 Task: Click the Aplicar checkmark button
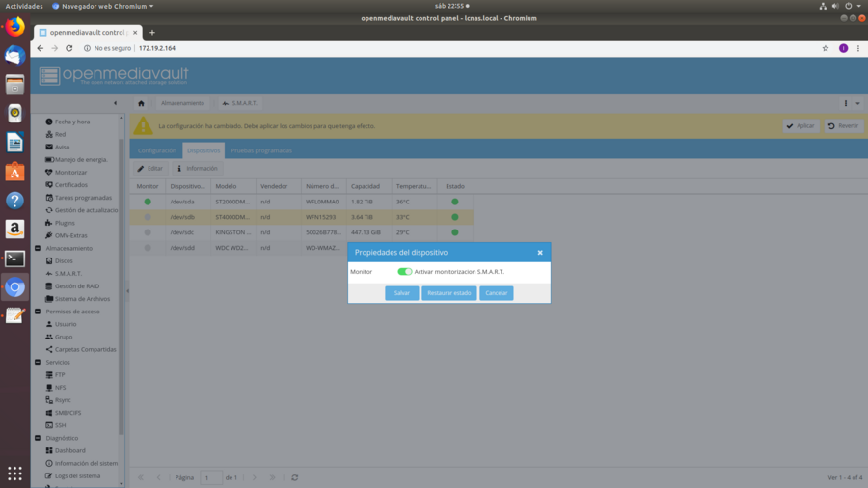pos(800,126)
